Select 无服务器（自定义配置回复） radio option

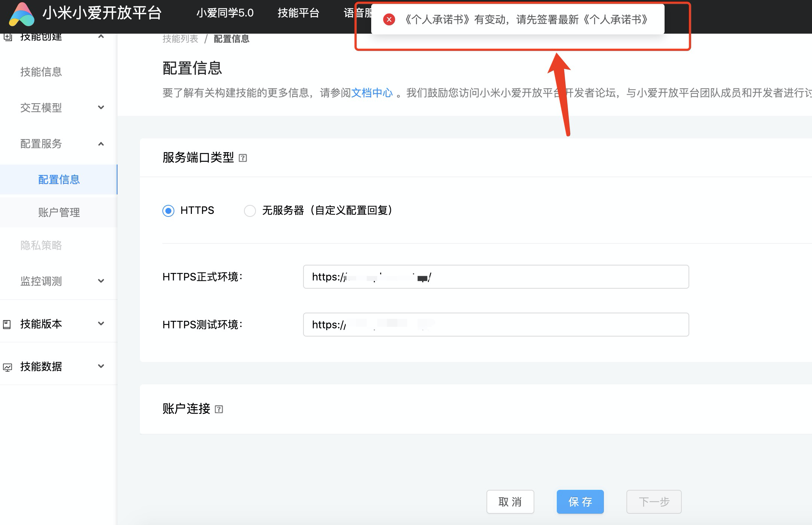(250, 211)
